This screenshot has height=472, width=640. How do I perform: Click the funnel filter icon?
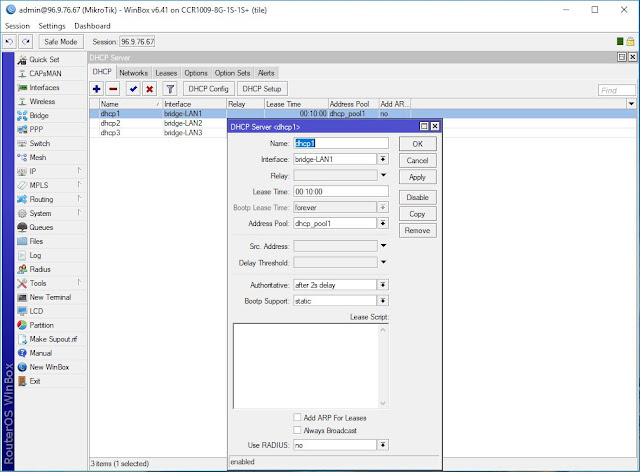(170, 89)
